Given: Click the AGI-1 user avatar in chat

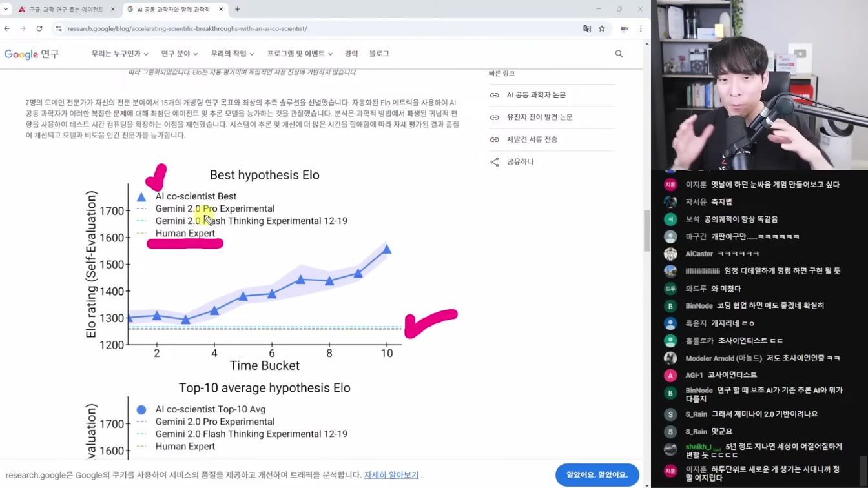Looking at the screenshot, I should (670, 375).
